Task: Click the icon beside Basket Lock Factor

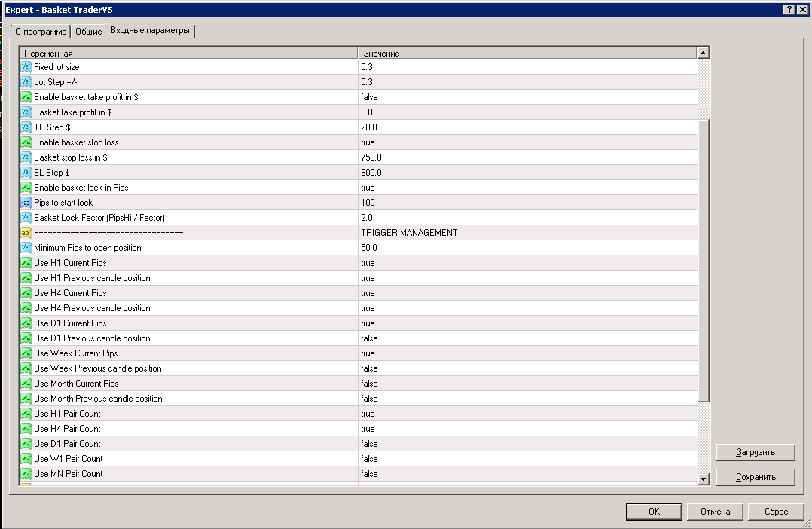Action: pyautogui.click(x=26, y=218)
